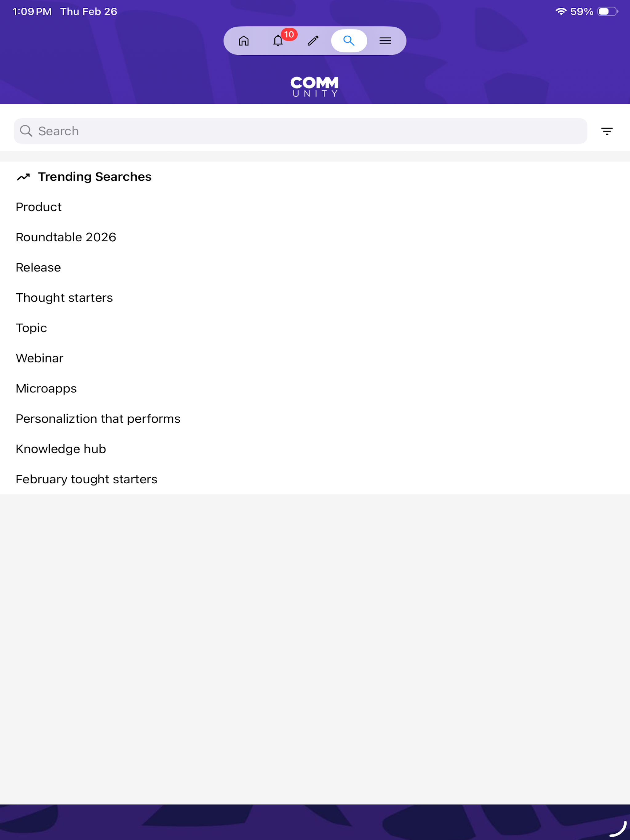Viewport: 630px width, 840px height.
Task: Focus the Search input field
Action: pos(300,131)
